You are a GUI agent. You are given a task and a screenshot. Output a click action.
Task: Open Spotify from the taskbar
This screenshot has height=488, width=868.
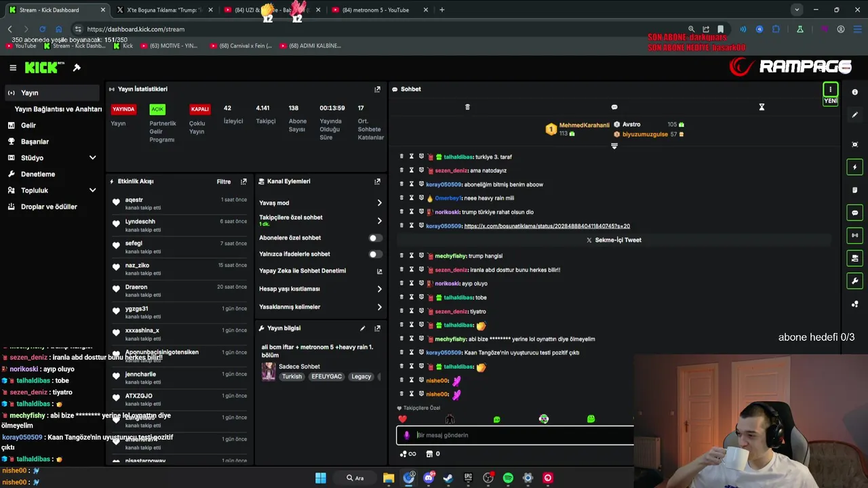pos(508,478)
